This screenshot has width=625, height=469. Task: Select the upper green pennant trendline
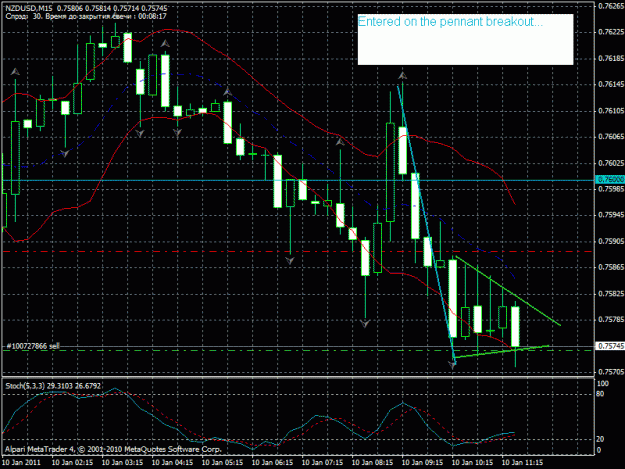pos(508,290)
